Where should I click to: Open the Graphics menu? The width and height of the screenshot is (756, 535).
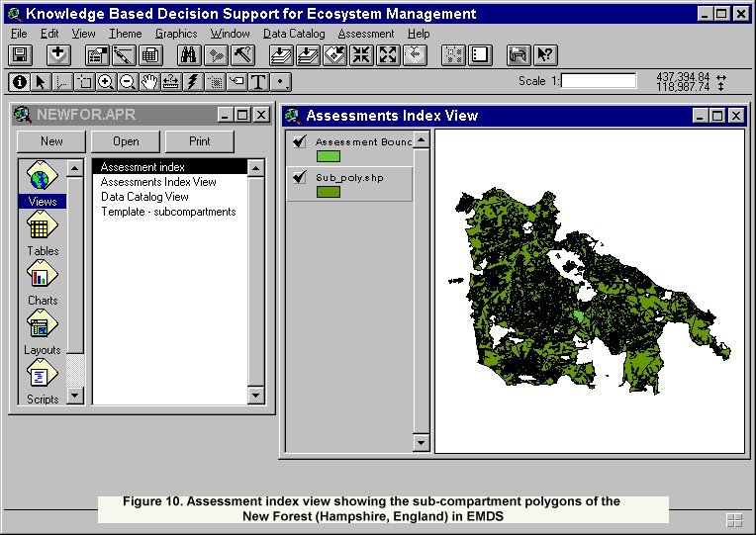coord(176,34)
